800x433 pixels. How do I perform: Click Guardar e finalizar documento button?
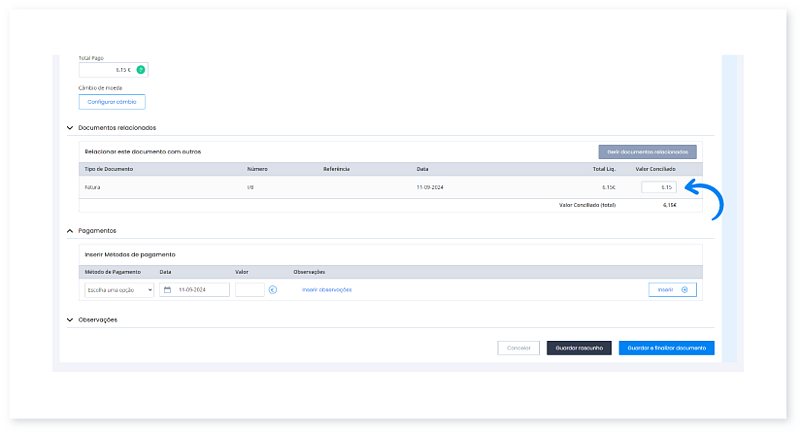click(666, 348)
